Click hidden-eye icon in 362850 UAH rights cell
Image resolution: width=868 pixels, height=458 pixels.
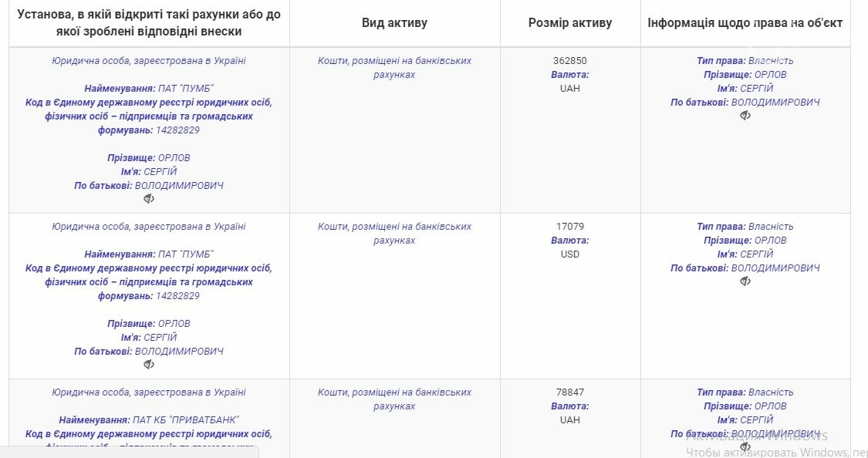745,116
